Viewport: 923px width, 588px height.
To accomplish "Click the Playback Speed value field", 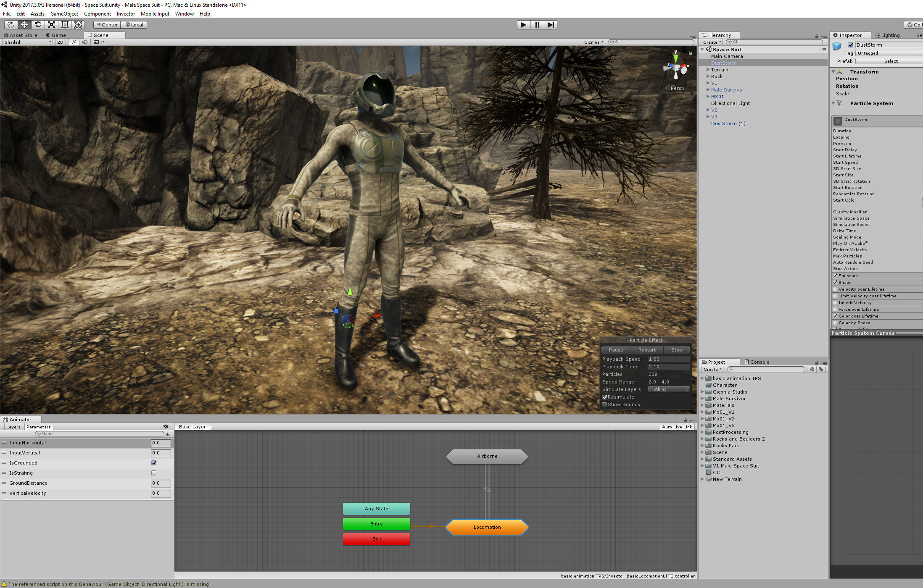I will click(668, 359).
